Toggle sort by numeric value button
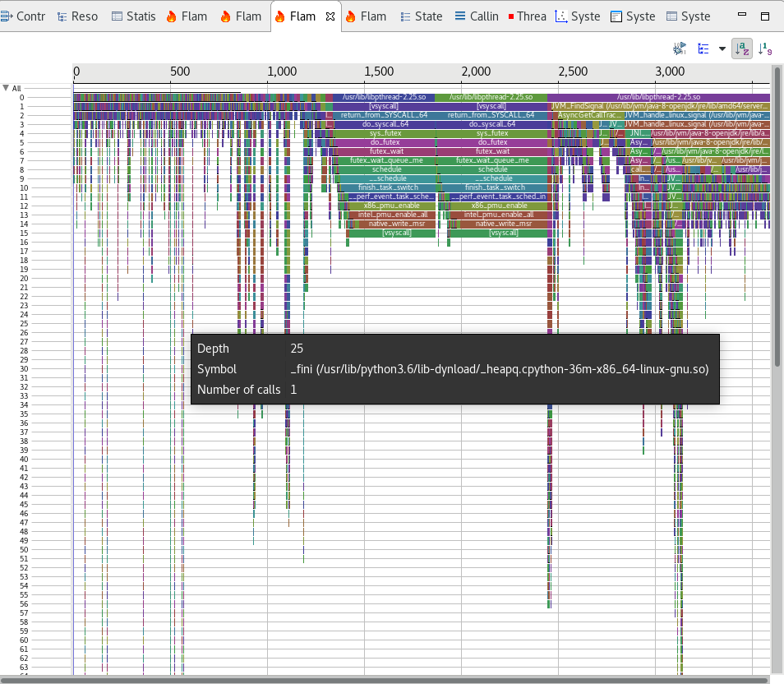The width and height of the screenshot is (784, 684). click(764, 49)
